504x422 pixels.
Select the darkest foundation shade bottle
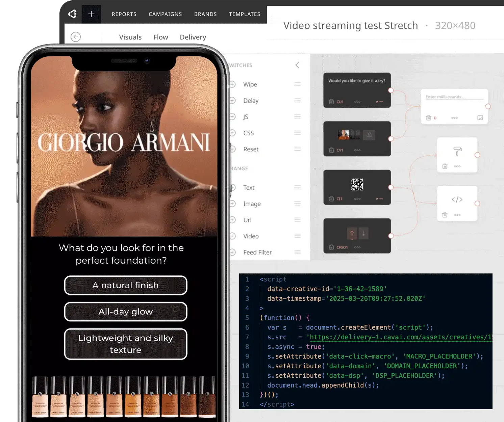(x=207, y=397)
